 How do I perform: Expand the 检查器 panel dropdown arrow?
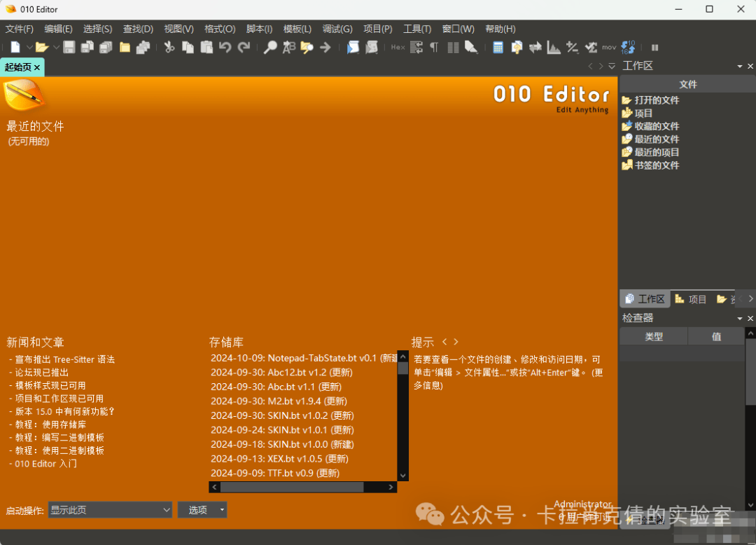739,317
